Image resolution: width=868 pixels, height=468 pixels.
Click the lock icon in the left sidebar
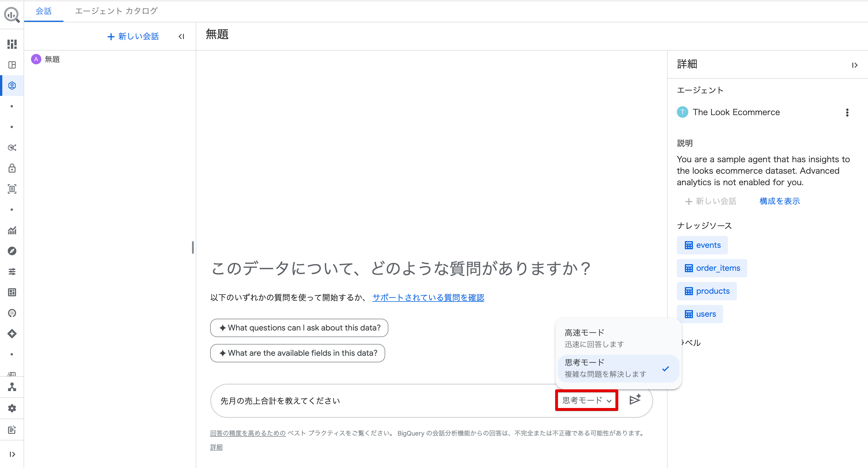[x=12, y=169]
